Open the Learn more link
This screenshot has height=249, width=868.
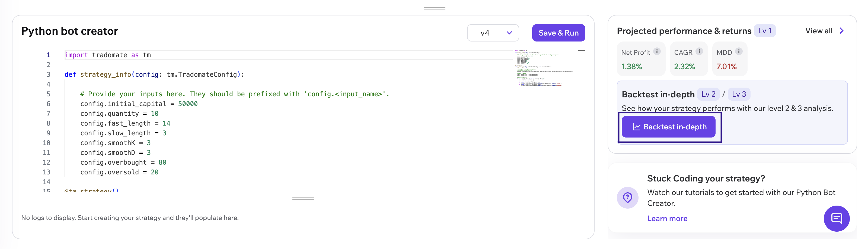(667, 218)
